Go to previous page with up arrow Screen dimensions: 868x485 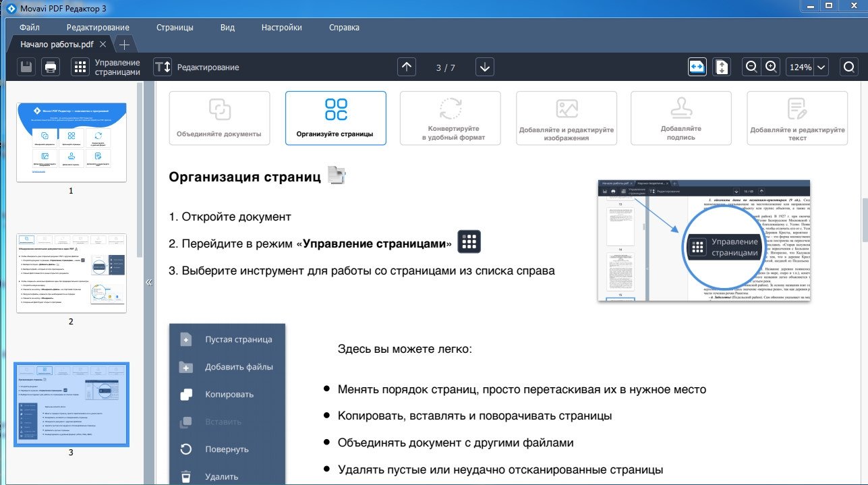[x=407, y=67]
